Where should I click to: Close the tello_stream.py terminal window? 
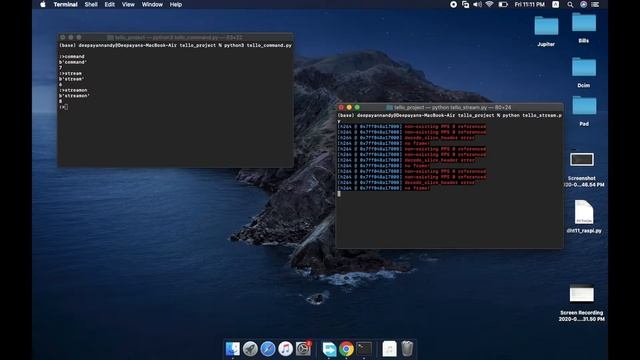point(341,107)
